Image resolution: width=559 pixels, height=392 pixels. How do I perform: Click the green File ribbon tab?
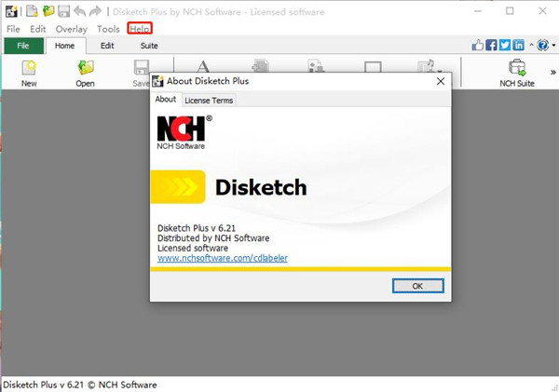[x=23, y=46]
